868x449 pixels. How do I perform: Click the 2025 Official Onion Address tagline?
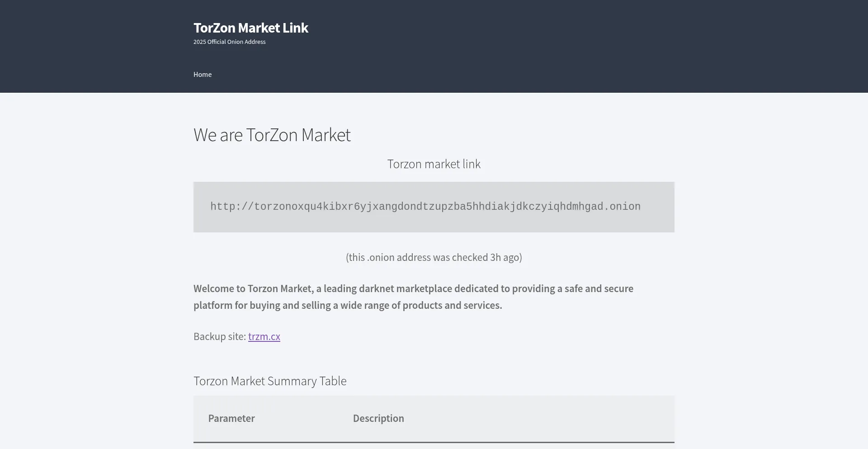coord(229,42)
